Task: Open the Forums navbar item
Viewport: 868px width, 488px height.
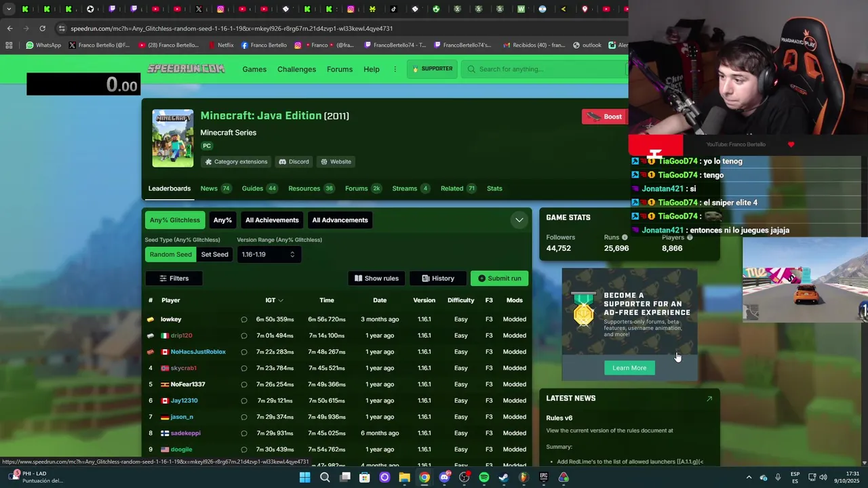Action: (340, 69)
